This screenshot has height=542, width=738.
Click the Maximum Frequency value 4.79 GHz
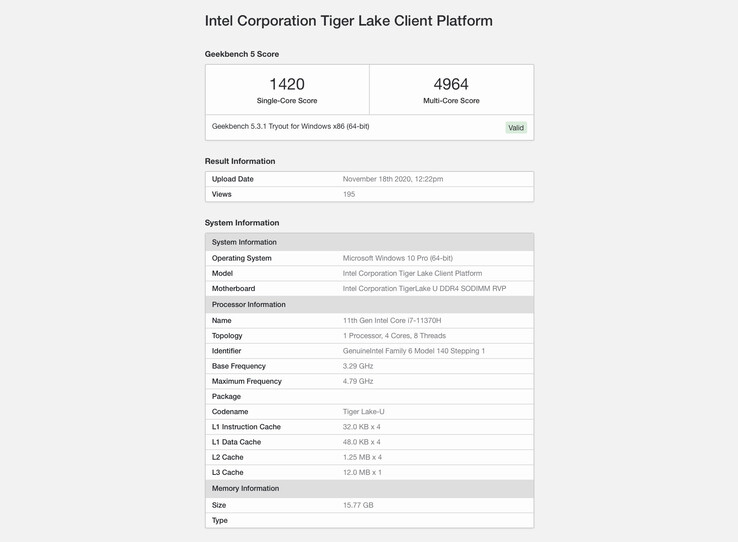pos(358,381)
